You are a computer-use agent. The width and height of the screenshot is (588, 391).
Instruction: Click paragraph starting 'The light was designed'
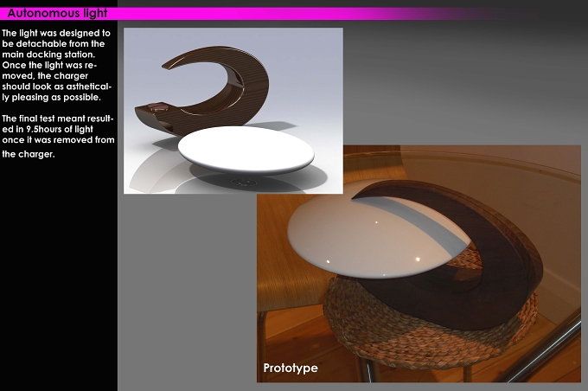(57, 65)
